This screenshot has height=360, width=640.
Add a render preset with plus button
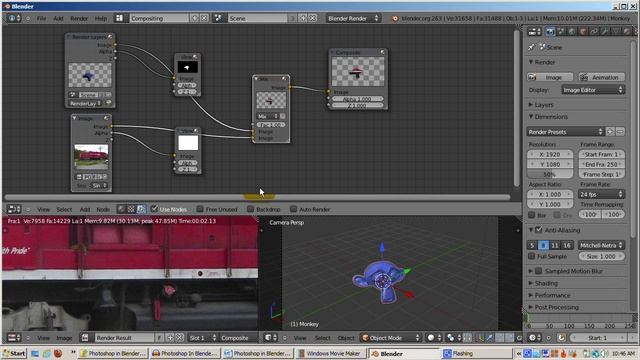[610, 131]
